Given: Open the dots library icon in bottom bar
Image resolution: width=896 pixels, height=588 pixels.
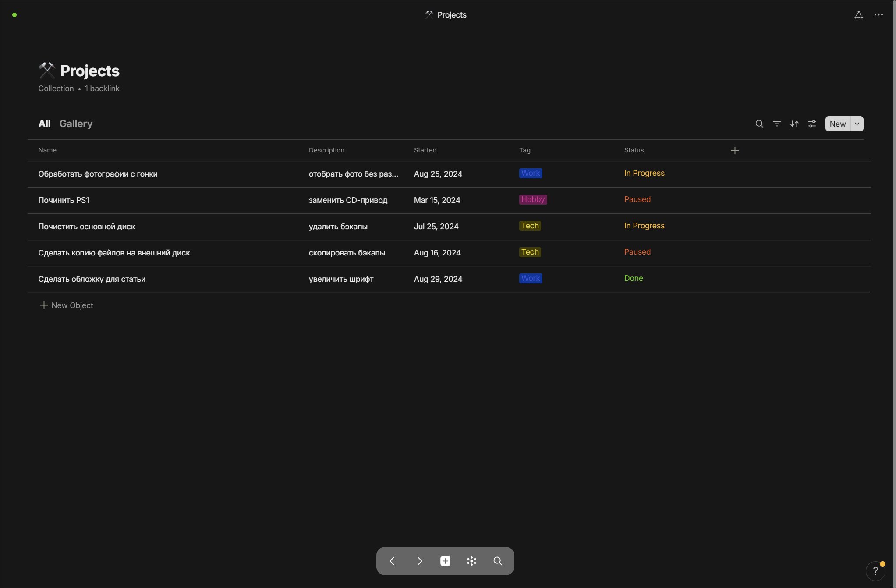Looking at the screenshot, I should tap(471, 561).
